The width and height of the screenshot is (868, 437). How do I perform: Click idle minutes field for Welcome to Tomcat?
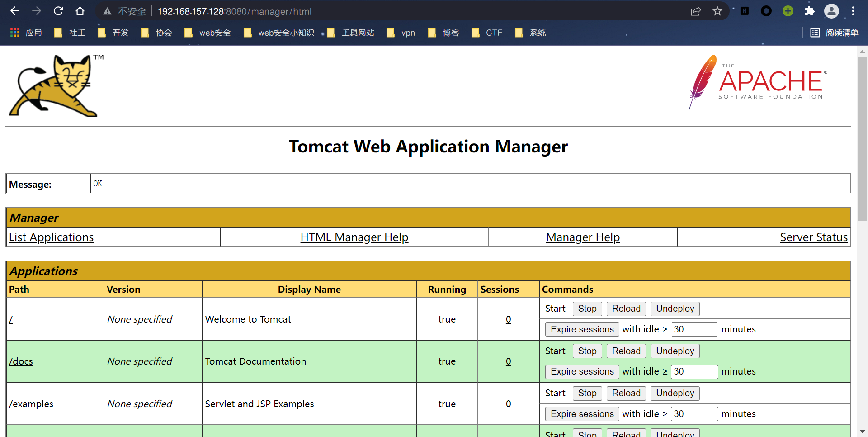tap(694, 329)
